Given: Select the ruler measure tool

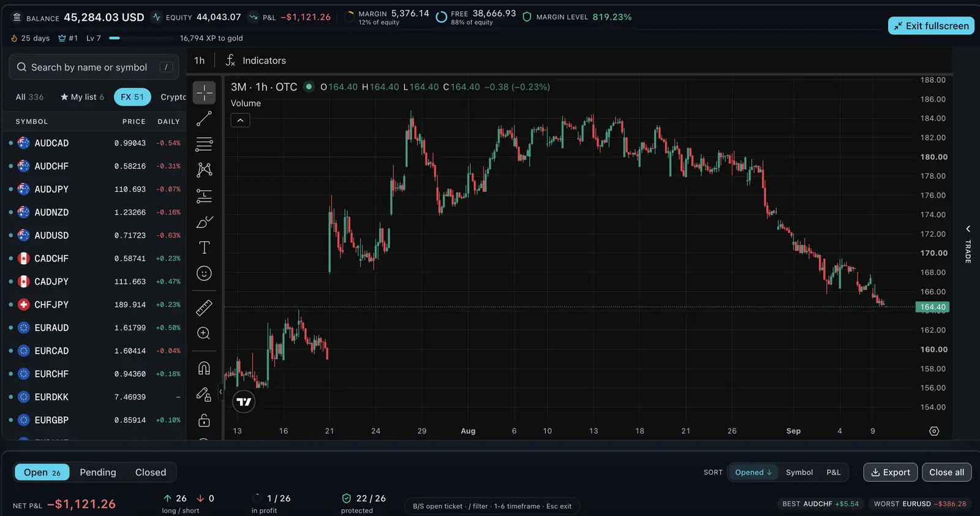Looking at the screenshot, I should coord(204,307).
